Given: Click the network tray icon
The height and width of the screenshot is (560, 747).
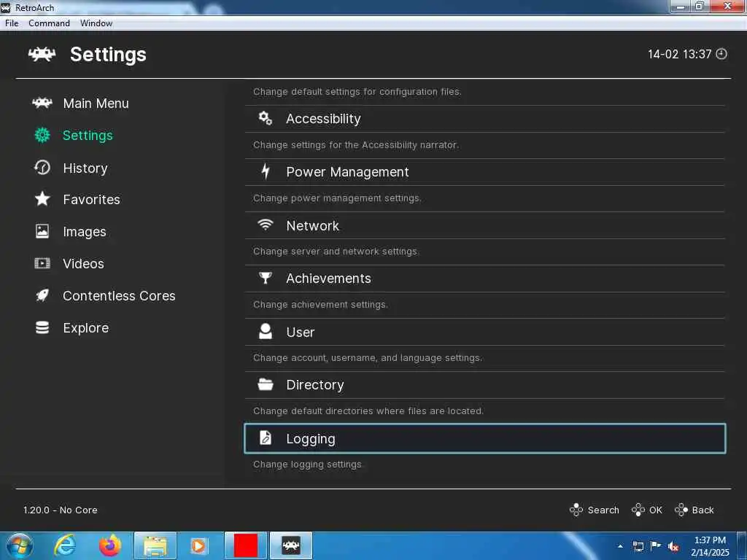Looking at the screenshot, I should [638, 547].
